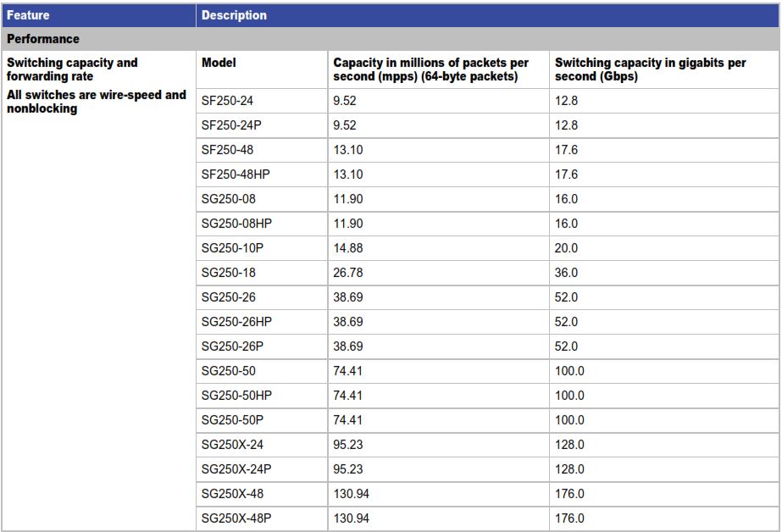The height and width of the screenshot is (532, 782).
Task: Select model cell SG250-26P
Action: click(262, 346)
